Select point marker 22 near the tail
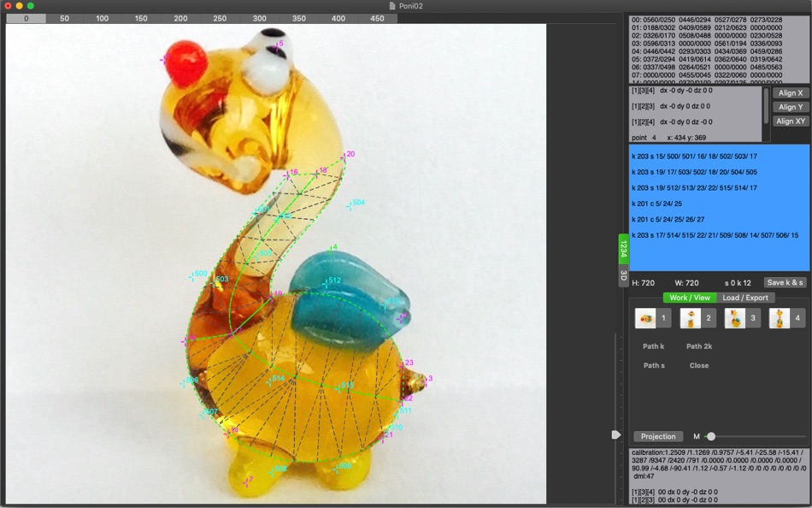 403,399
